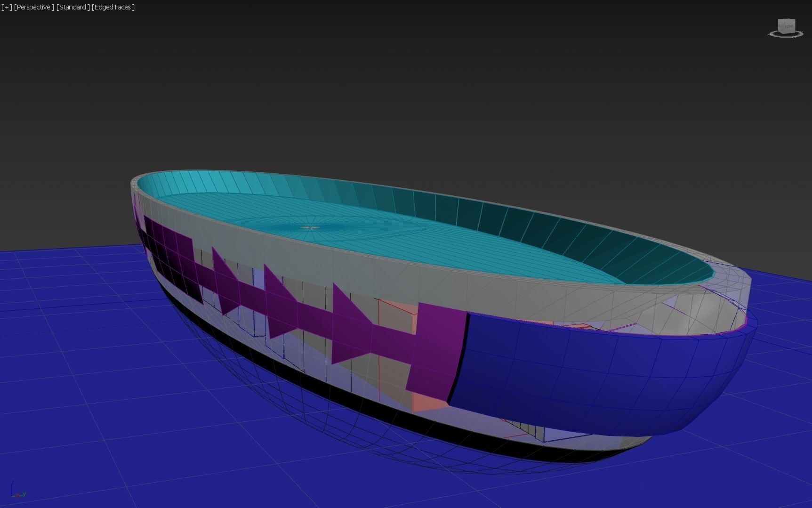Screen dimensions: 812x508
Task: Open the Perspective point-of-view viewport menu
Action: 34,7
